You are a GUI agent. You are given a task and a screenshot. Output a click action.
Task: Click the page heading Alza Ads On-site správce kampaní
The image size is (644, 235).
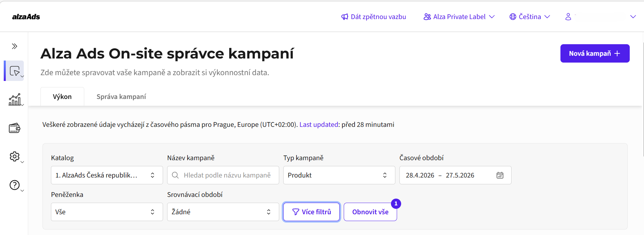[167, 53]
